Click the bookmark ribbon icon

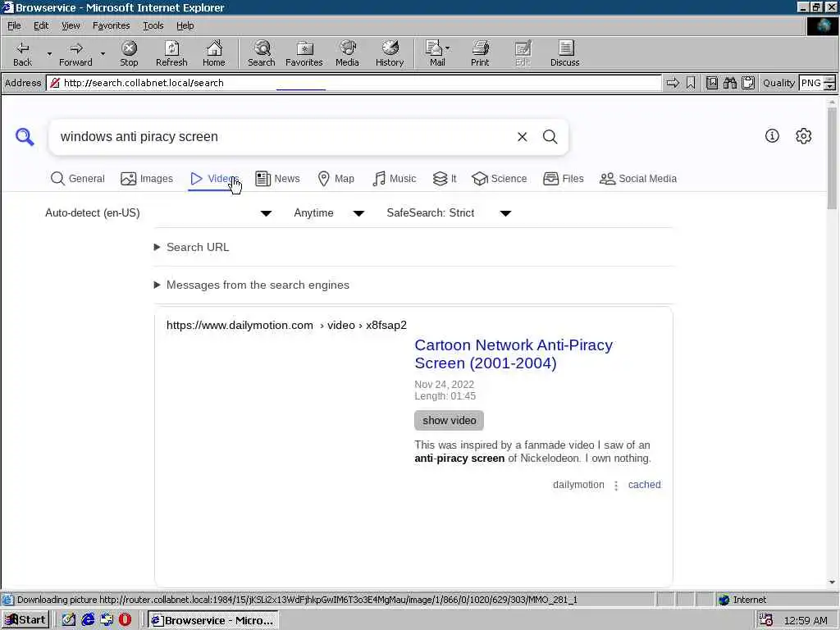click(x=691, y=83)
